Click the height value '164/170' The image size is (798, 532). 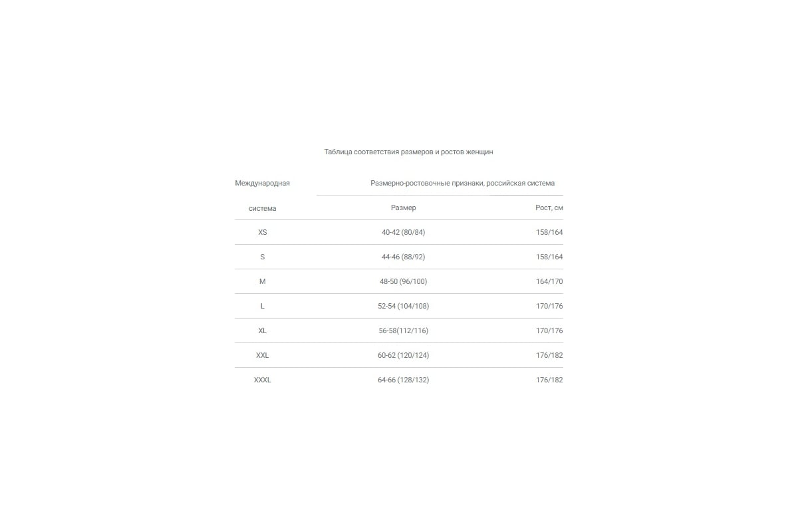[549, 282]
